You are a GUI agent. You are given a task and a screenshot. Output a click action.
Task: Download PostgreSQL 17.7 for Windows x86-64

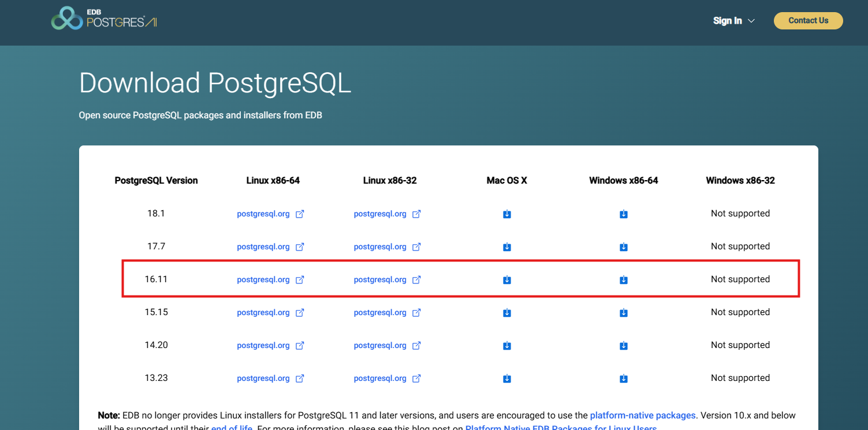click(624, 247)
